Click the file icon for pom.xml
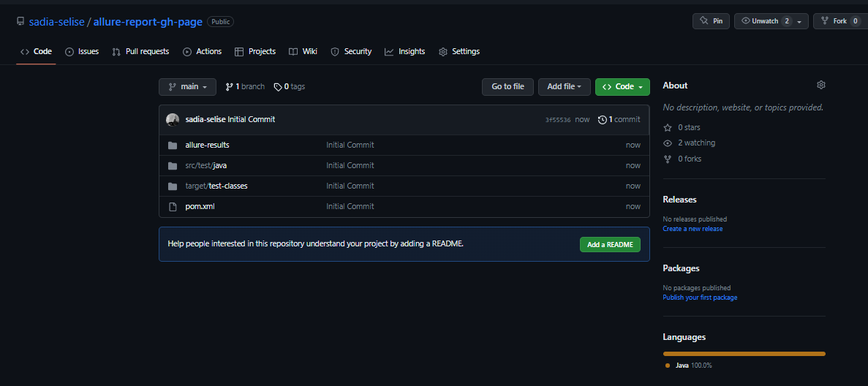The width and height of the screenshot is (868, 386). pos(173,207)
